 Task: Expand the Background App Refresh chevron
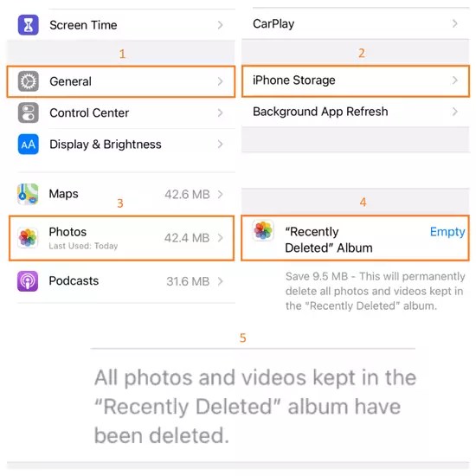click(x=454, y=112)
